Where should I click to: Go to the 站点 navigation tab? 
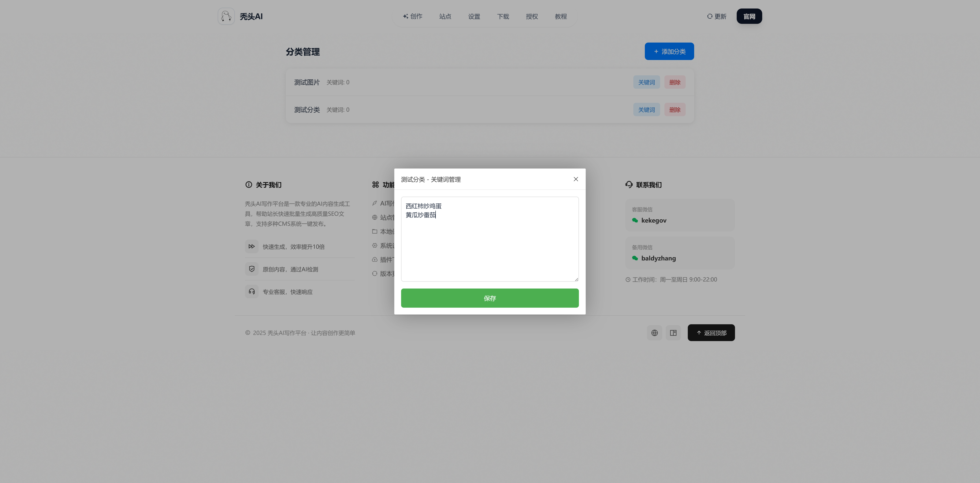tap(445, 16)
